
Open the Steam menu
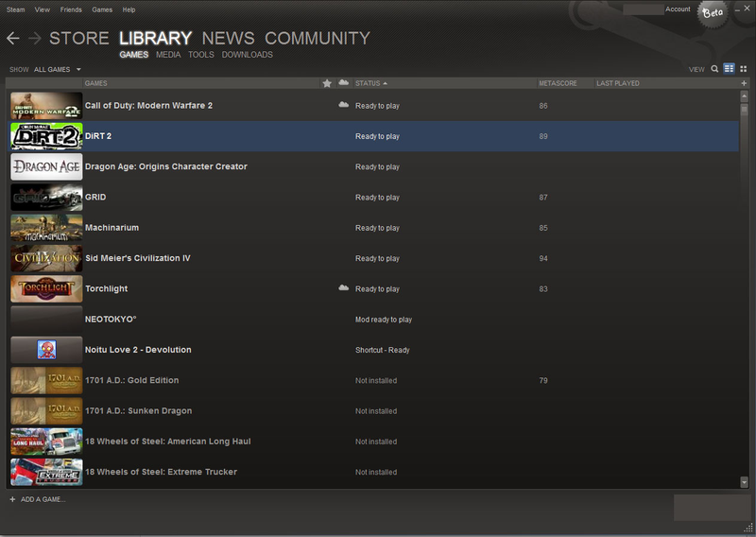[15, 9]
